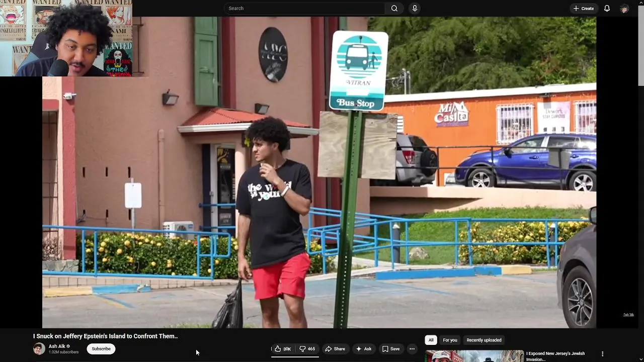Open more actions three-dot menu

pyautogui.click(x=412, y=349)
